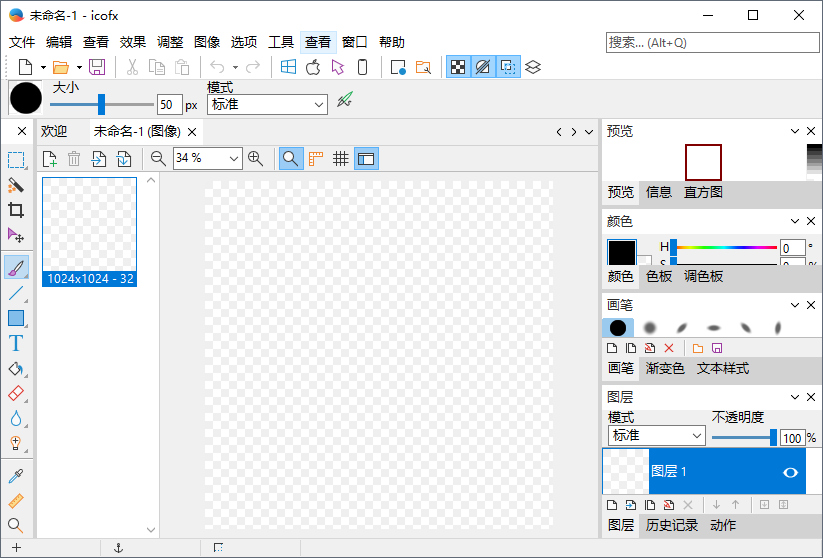Select the blur water drop tool
This screenshot has width=823, height=558.
point(16,418)
